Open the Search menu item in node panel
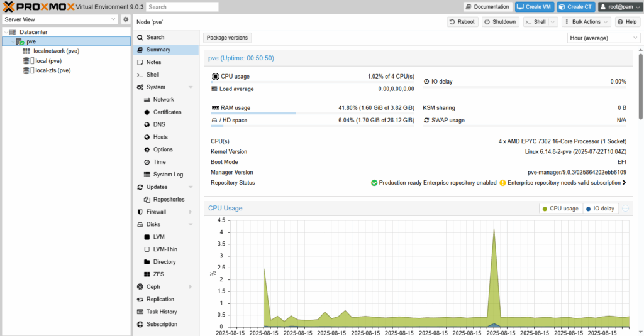 pos(166,37)
